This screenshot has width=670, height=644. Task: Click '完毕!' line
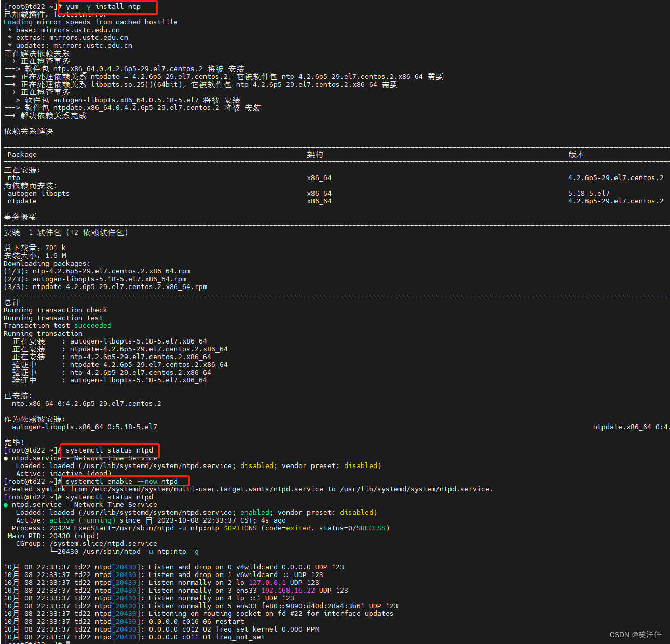[x=15, y=443]
